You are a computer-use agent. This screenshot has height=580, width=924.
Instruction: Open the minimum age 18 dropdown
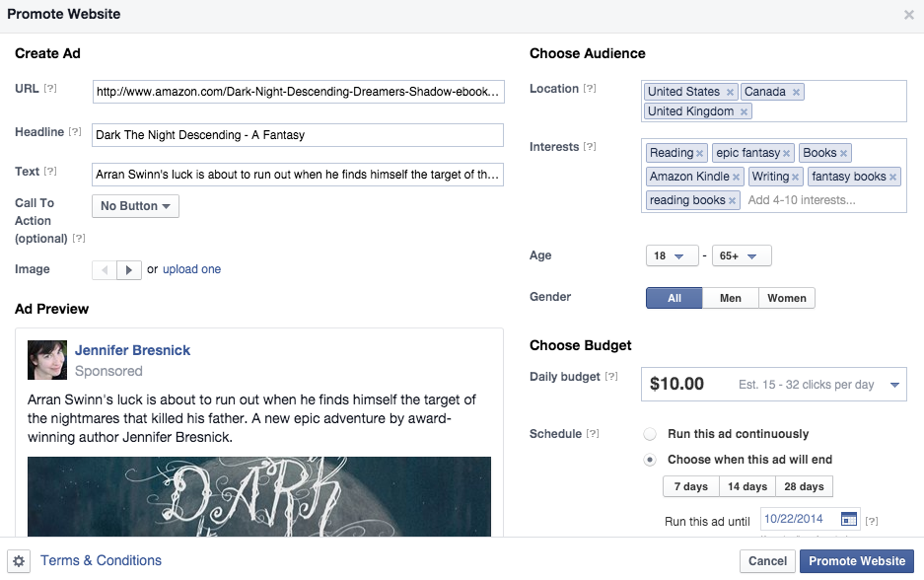click(671, 256)
